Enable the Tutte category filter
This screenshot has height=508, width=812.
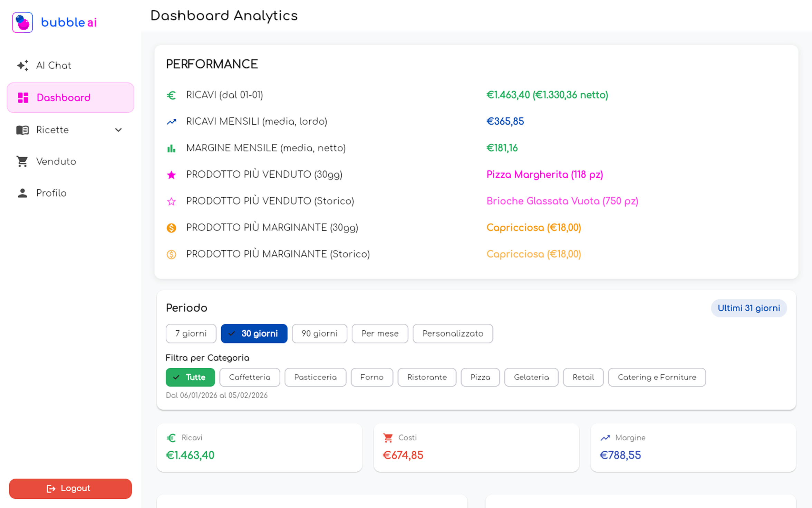(190, 377)
